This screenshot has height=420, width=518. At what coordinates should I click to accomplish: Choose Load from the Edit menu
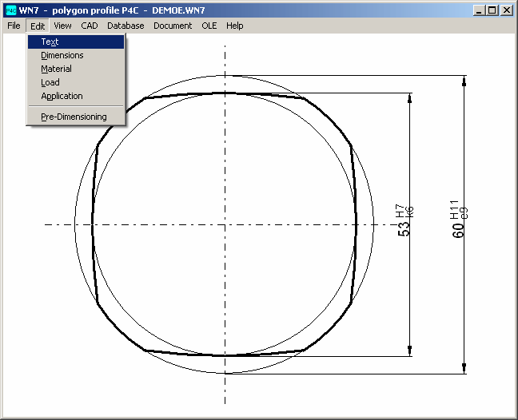pos(50,82)
